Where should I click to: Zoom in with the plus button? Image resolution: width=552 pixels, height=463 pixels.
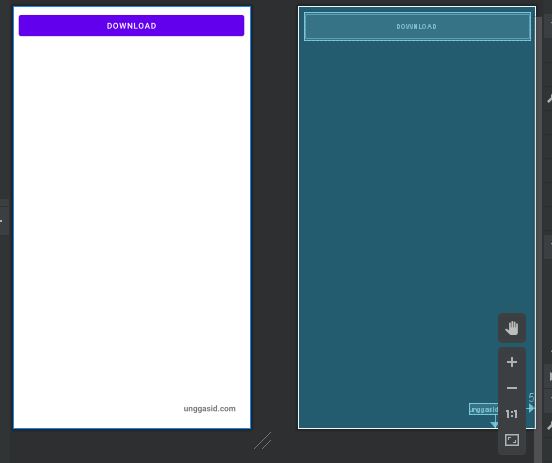click(x=512, y=362)
